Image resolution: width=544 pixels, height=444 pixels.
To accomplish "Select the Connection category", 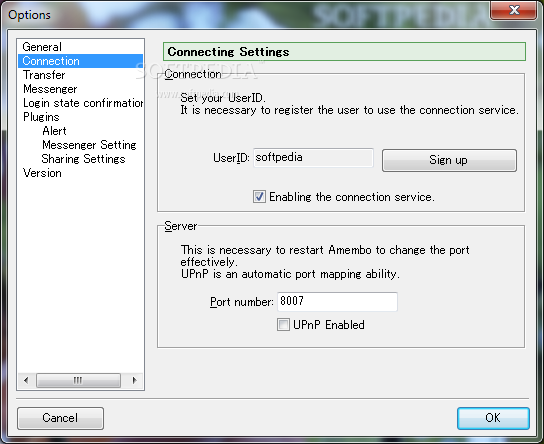I will click(80, 61).
